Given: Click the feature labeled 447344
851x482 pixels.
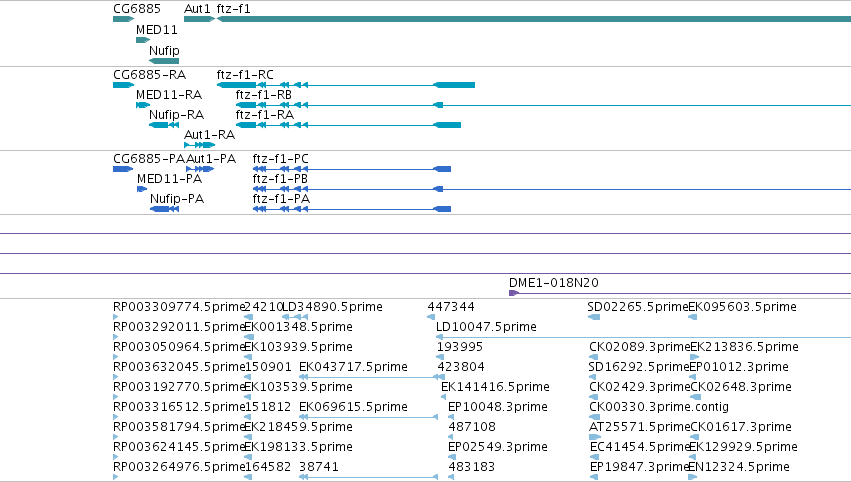Looking at the screenshot, I should (x=451, y=307).
